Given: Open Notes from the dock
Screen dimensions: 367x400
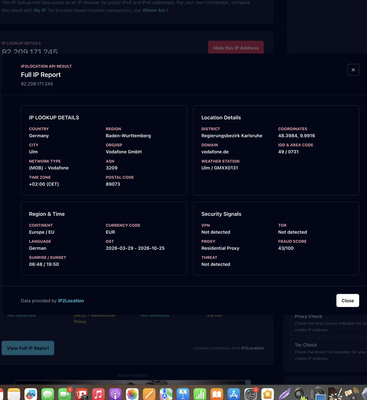Looking at the screenshot, I should [x=14, y=394].
